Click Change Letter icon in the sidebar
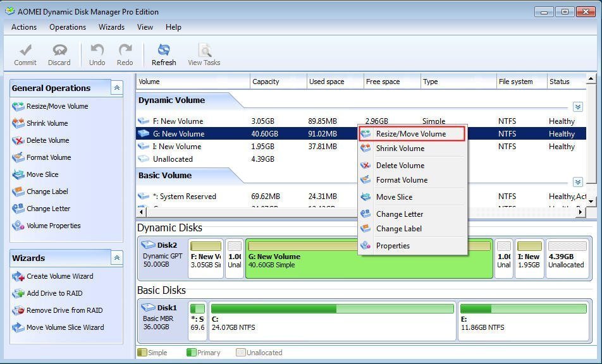This screenshot has height=364, width=602. pyautogui.click(x=18, y=209)
